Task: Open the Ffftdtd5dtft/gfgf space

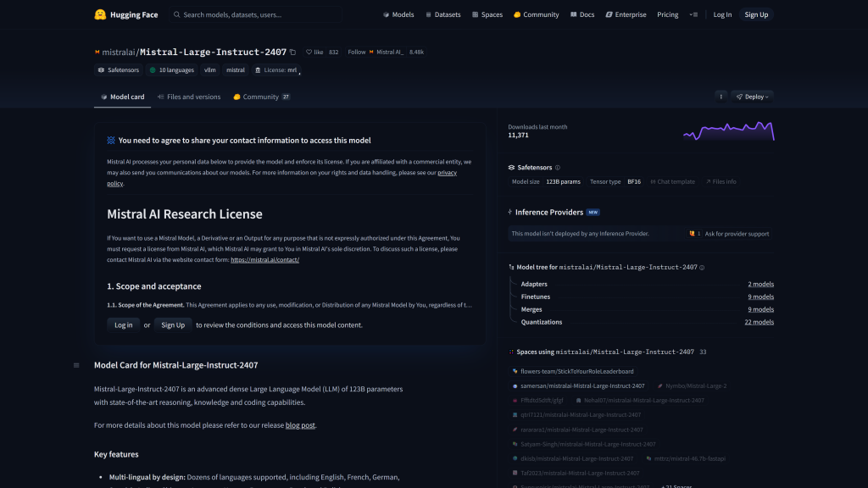Action: (x=537, y=400)
